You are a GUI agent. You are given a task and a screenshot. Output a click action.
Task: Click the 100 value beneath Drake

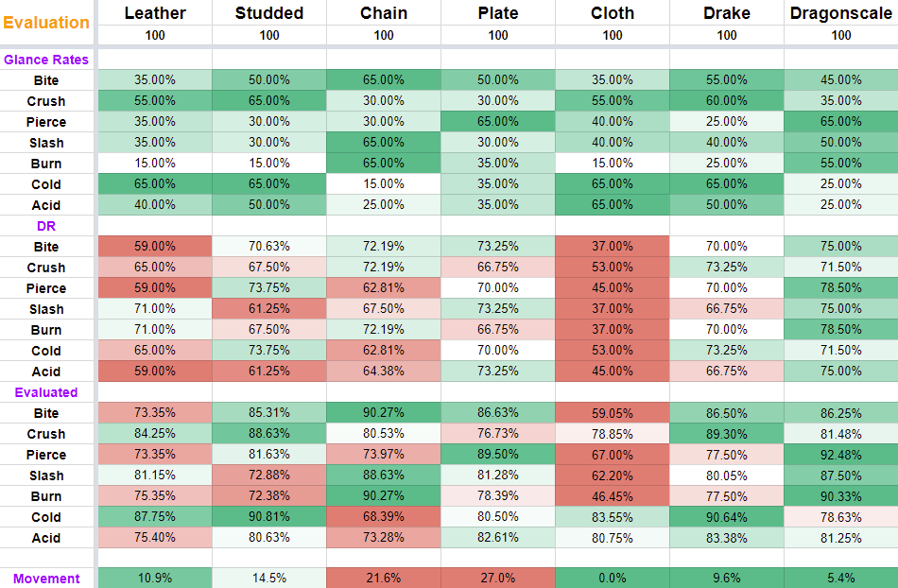pyautogui.click(x=727, y=35)
